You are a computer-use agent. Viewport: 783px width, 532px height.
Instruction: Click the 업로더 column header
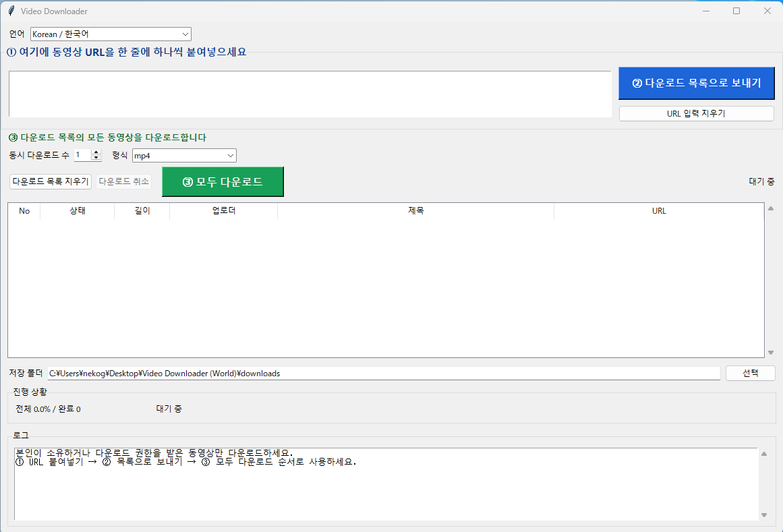pyautogui.click(x=224, y=211)
